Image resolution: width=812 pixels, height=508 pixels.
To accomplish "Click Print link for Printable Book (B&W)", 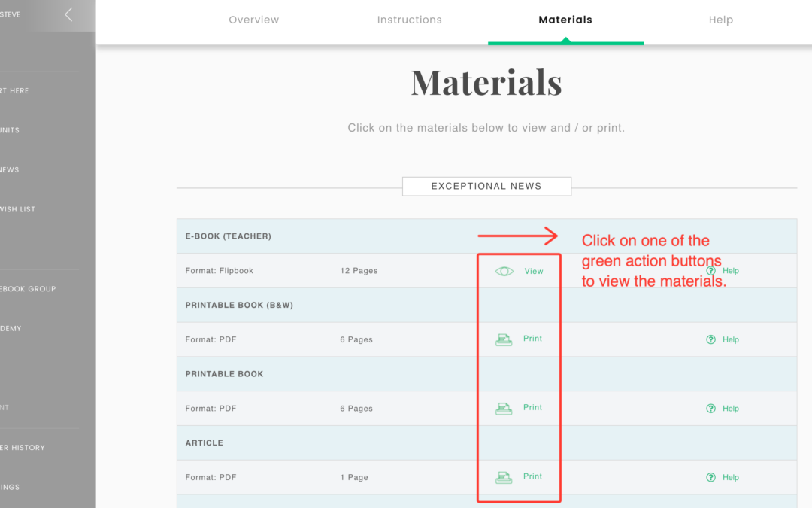I will point(532,339).
